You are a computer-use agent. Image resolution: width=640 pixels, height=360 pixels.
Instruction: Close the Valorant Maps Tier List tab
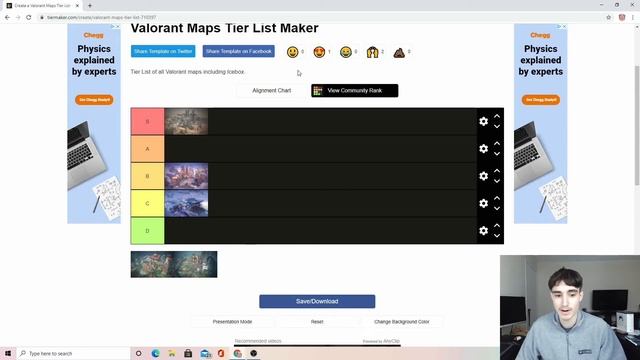pyautogui.click(x=77, y=6)
